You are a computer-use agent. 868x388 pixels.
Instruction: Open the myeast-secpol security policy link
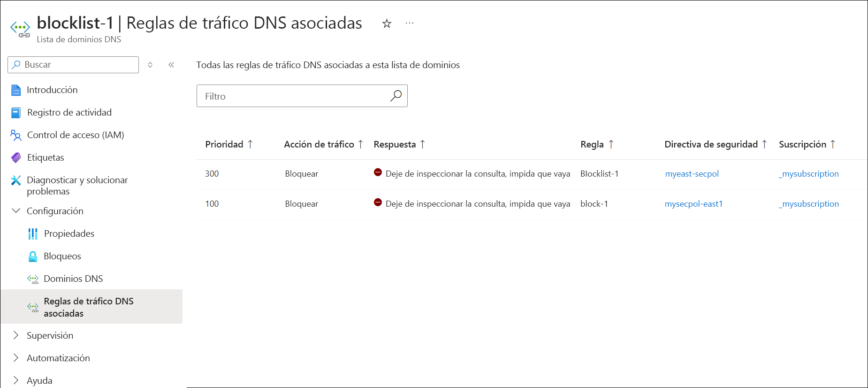tap(692, 174)
